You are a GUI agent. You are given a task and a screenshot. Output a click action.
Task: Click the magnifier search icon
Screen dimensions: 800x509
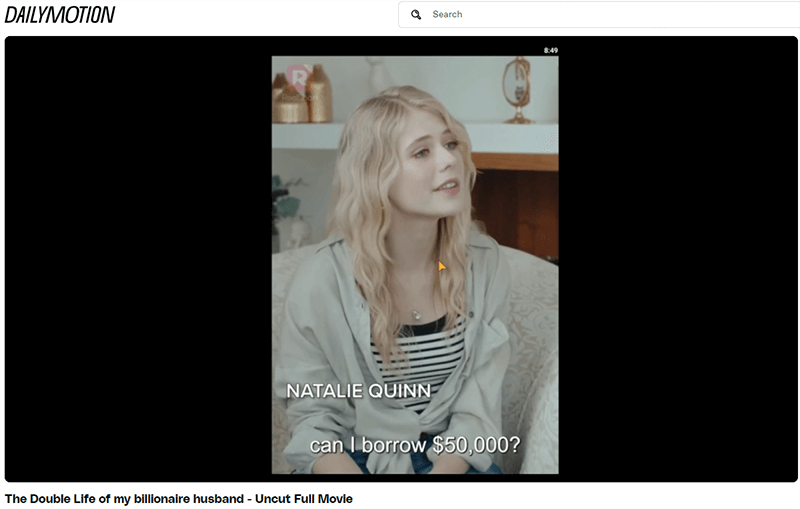pos(416,15)
